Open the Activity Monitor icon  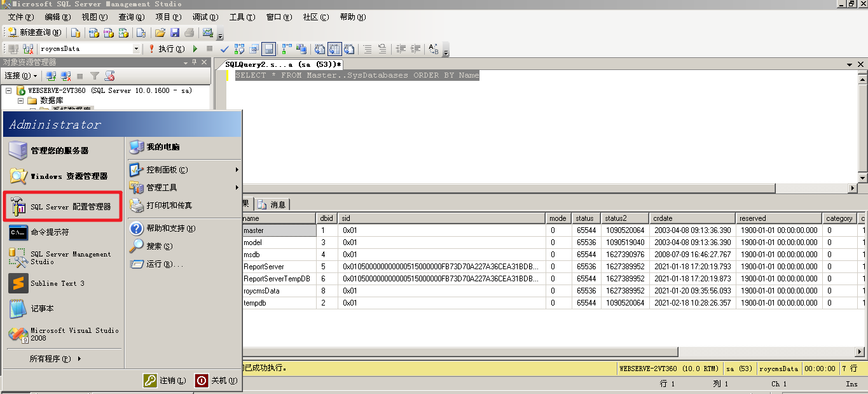pos(207,32)
